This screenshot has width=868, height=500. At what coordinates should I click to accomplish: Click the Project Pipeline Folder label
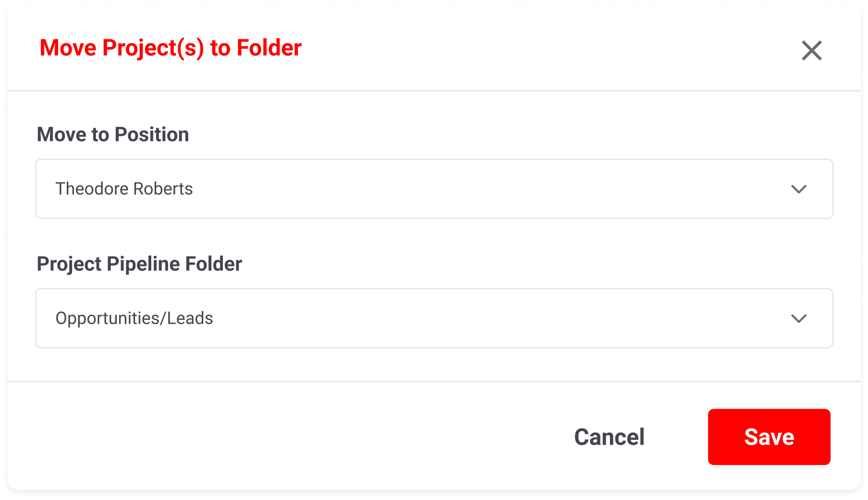[139, 264]
